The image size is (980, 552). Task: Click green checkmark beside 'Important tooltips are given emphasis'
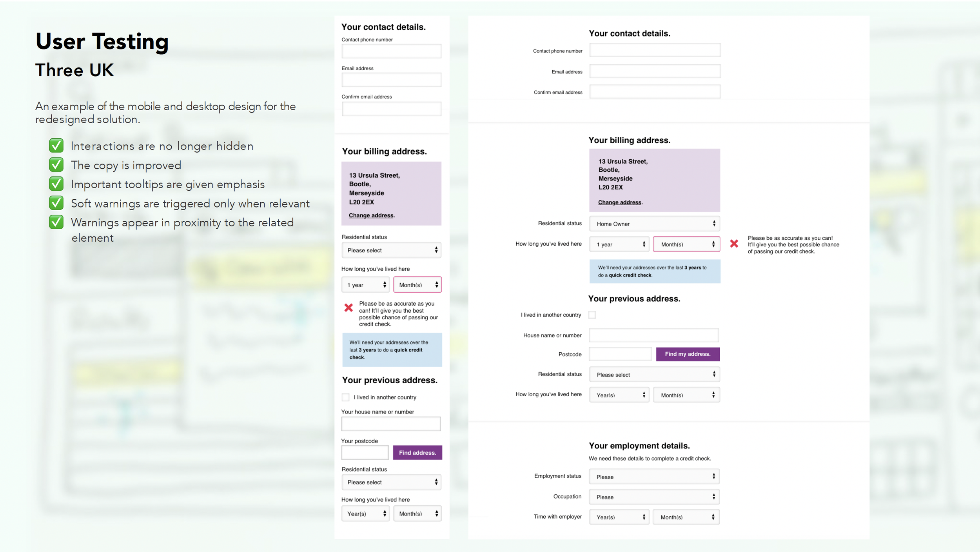click(56, 184)
